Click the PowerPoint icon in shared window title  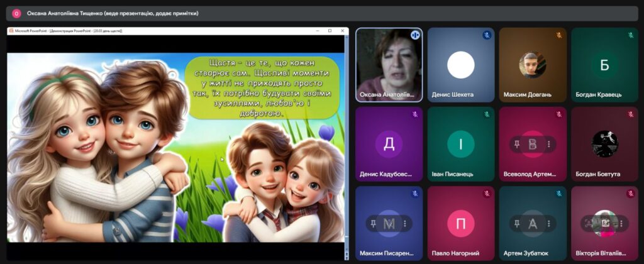[11, 30]
